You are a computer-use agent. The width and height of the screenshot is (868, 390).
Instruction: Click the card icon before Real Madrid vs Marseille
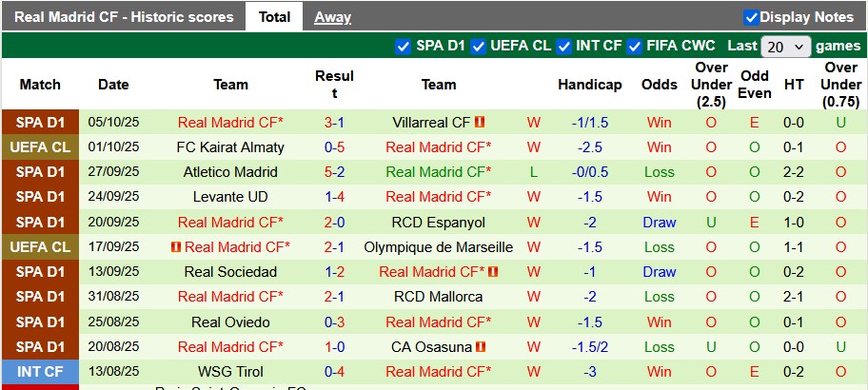click(175, 247)
